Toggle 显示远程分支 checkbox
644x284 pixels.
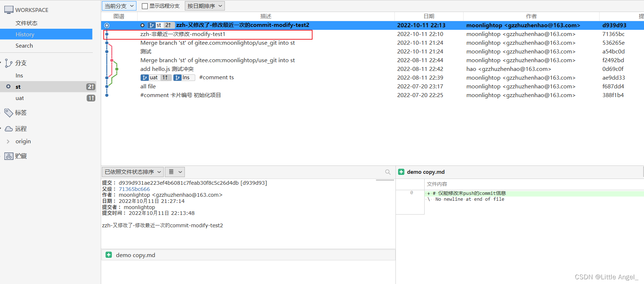point(145,6)
